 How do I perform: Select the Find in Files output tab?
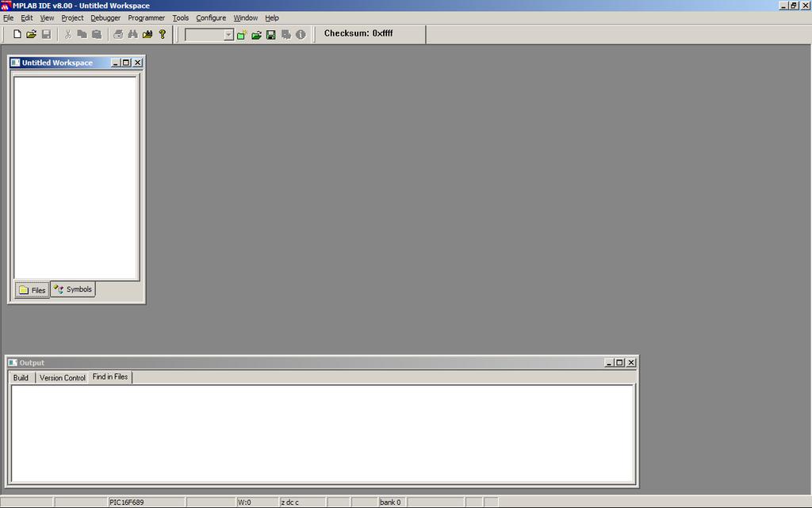(x=110, y=376)
